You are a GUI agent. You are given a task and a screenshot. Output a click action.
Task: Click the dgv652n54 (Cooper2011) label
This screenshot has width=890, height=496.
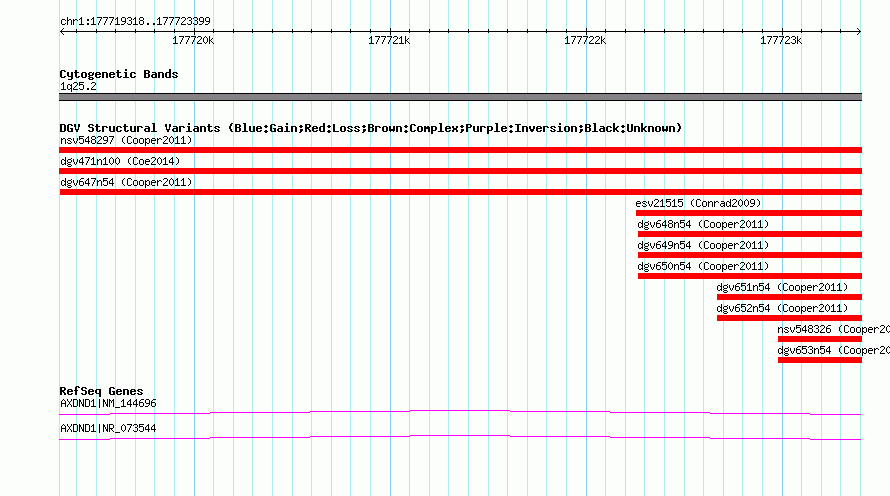[782, 308]
